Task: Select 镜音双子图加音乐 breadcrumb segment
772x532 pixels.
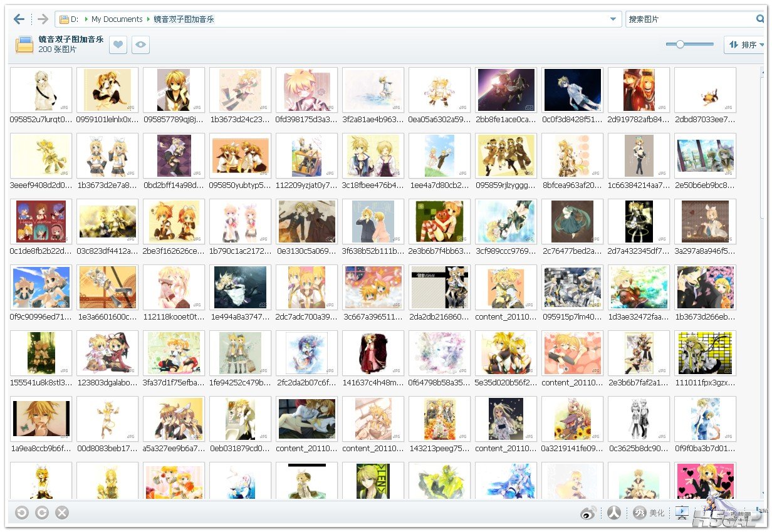Action: 184,19
